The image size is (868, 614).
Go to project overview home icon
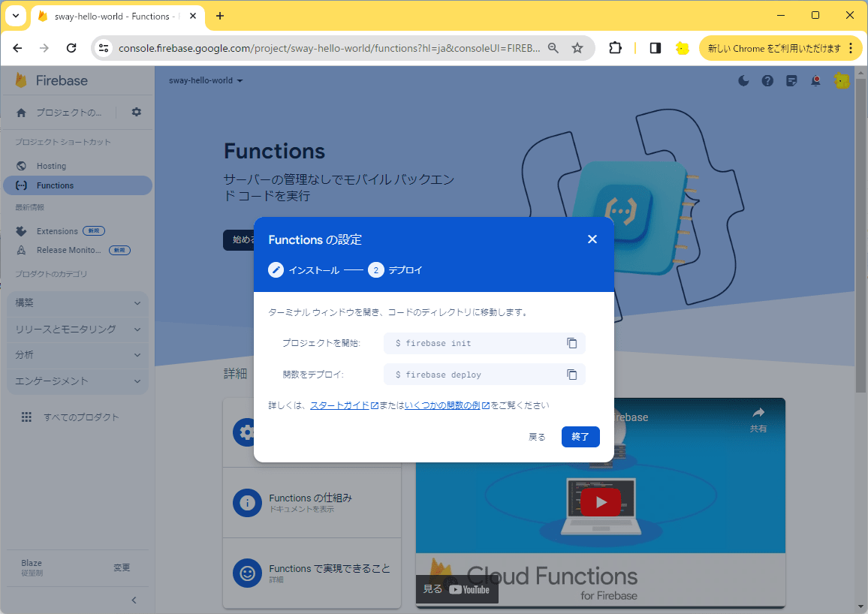click(21, 113)
